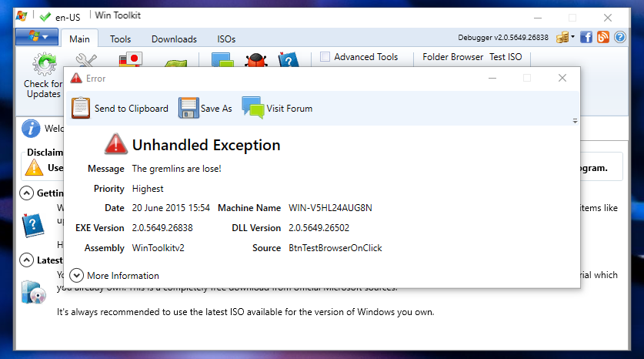Click the assembly value WinToolkitv2

(158, 248)
